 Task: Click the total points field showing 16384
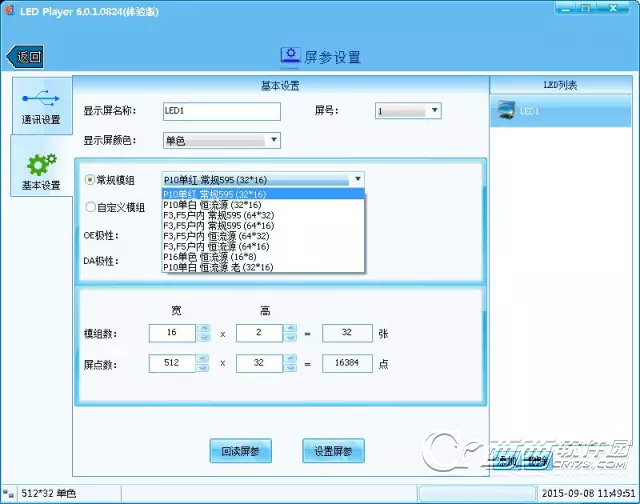coord(347,363)
